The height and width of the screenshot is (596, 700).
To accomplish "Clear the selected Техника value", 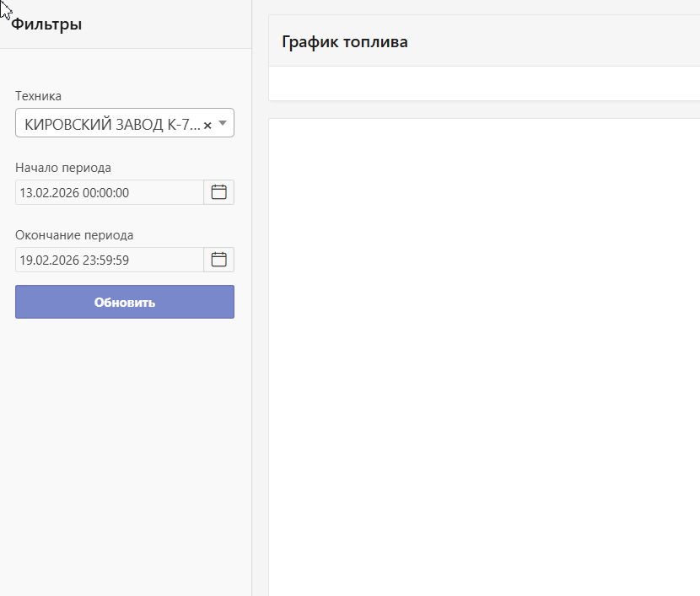I will (x=207, y=125).
